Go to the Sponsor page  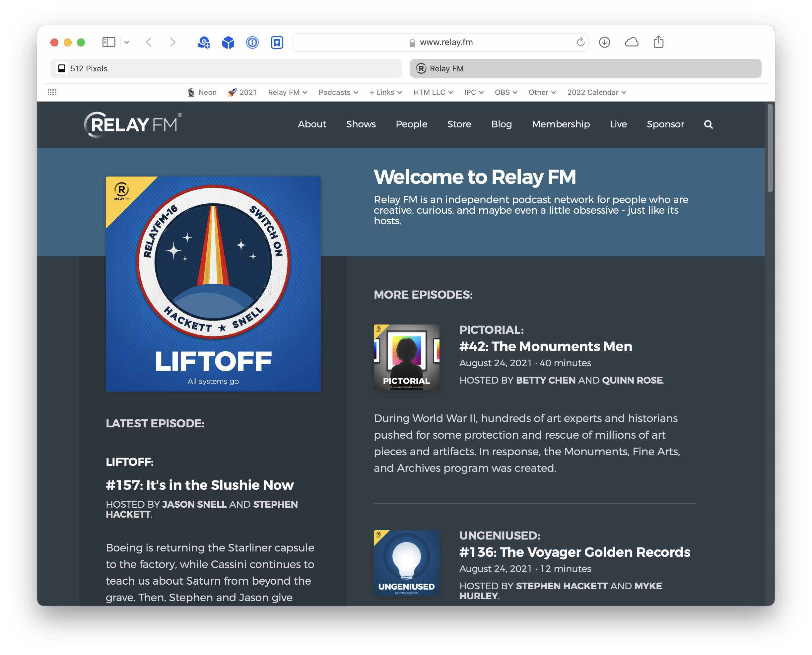(x=665, y=124)
